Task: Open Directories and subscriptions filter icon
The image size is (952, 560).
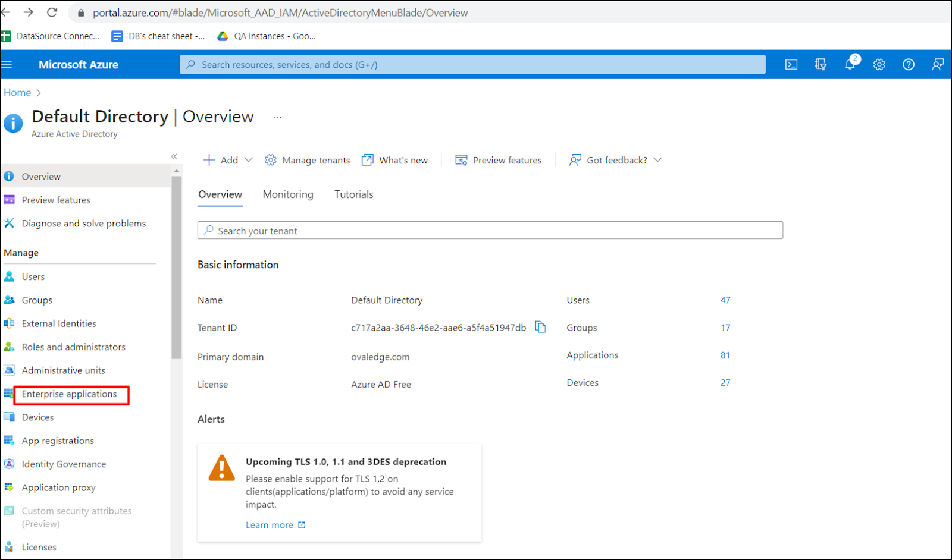Action: (821, 64)
